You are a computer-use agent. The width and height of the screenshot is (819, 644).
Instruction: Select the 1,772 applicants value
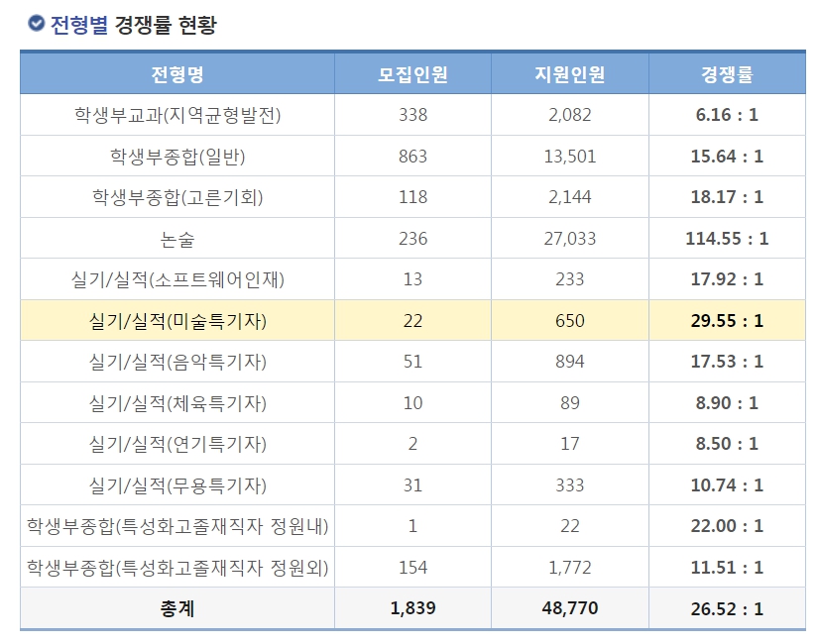tap(570, 568)
